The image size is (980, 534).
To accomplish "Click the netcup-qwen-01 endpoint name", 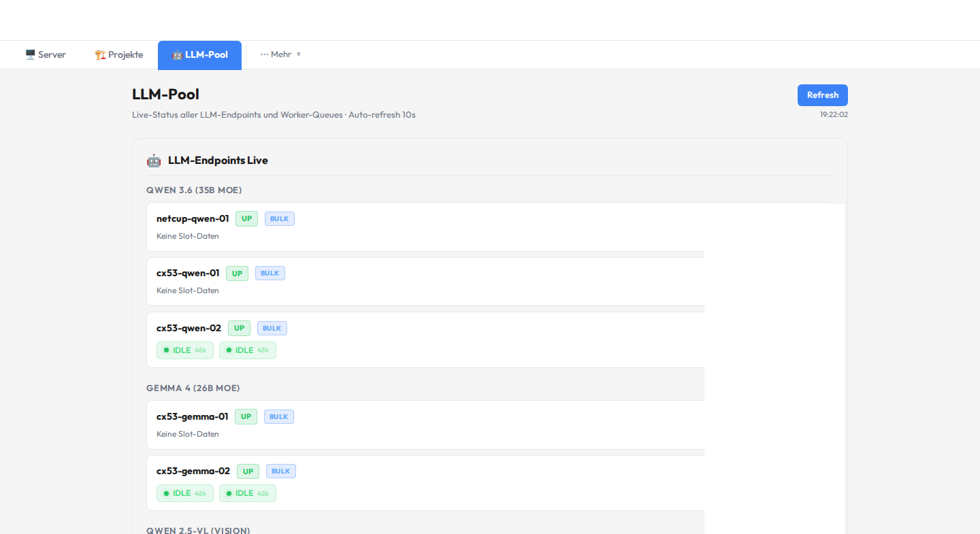I will (x=193, y=219).
